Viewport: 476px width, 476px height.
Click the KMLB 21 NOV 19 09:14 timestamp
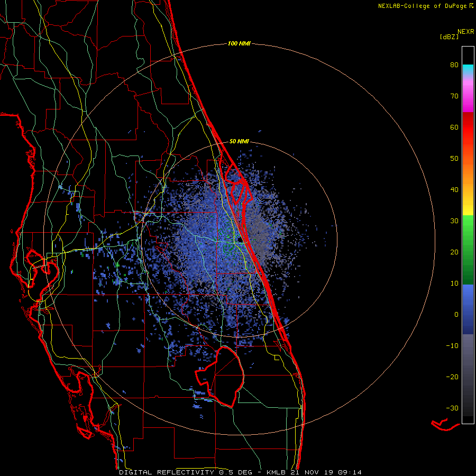(x=314, y=472)
